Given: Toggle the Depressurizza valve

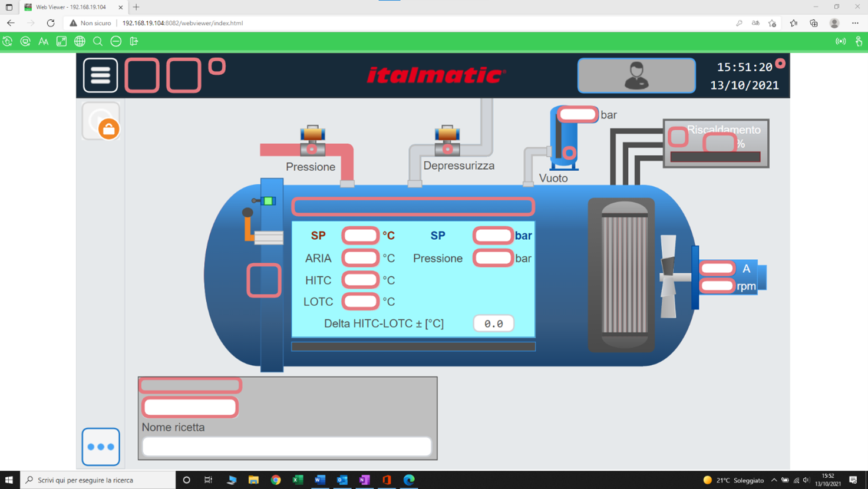Looking at the screenshot, I should pyautogui.click(x=447, y=141).
